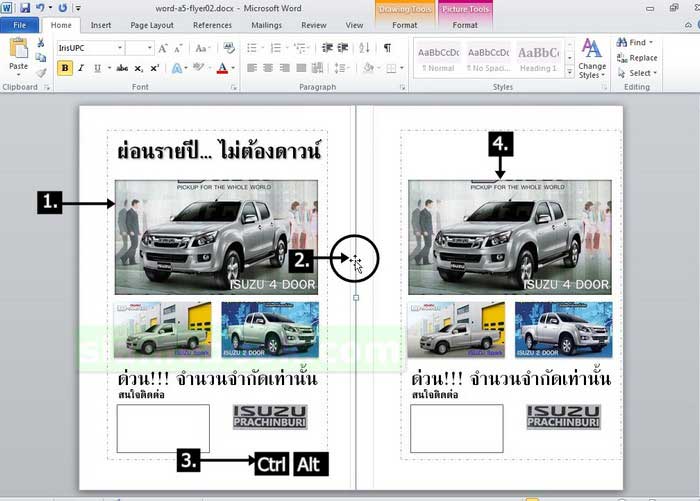700x501 pixels.
Task: Shrink the font size
Action: tap(178, 48)
